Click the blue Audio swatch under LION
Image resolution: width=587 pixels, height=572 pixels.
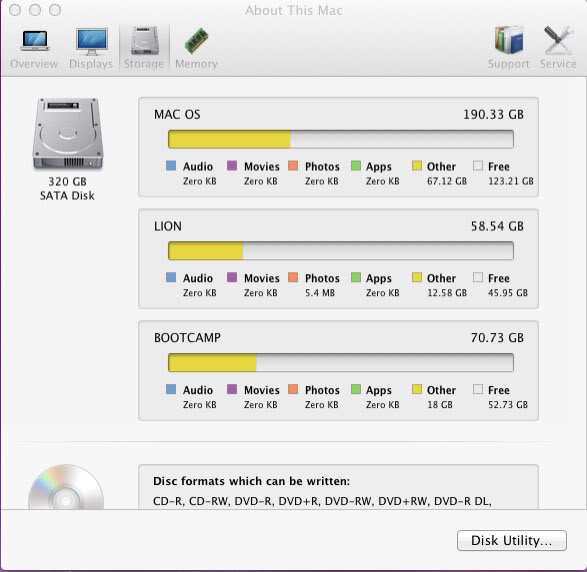pyautogui.click(x=171, y=277)
